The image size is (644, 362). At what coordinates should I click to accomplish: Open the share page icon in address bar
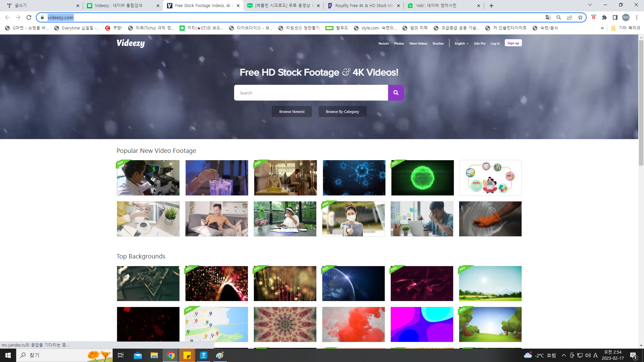pyautogui.click(x=570, y=17)
